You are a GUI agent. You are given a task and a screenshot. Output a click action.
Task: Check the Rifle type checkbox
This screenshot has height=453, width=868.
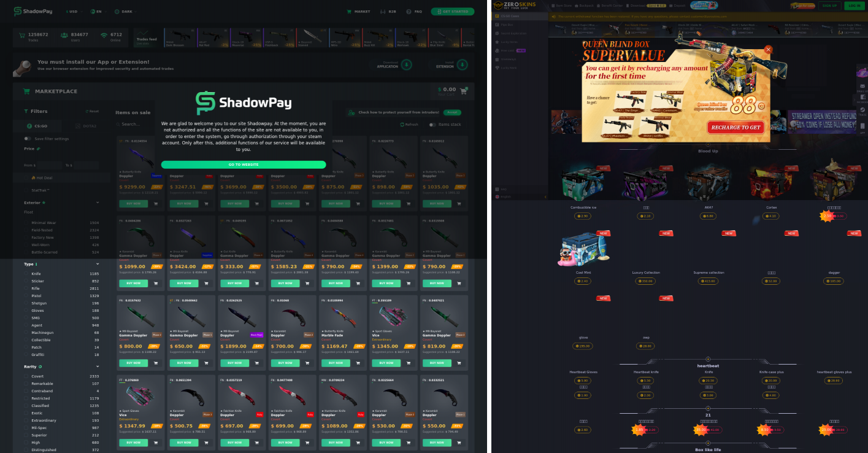[x=26, y=288]
